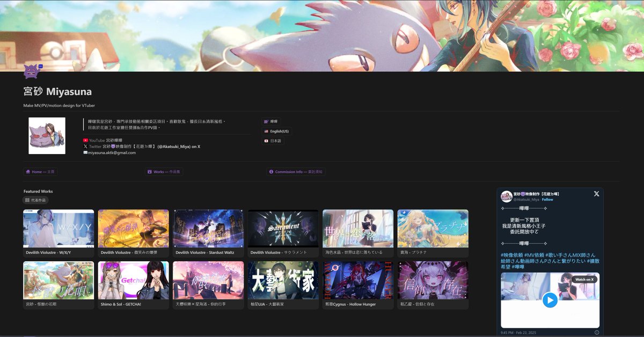Click the info icon on Commission Info
The image size is (644, 337).
272,172
